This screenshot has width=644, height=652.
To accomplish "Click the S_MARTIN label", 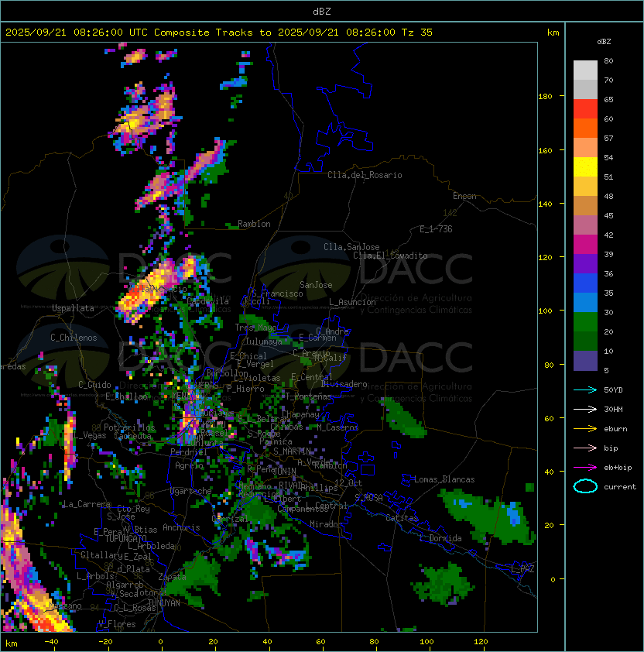I will [292, 451].
